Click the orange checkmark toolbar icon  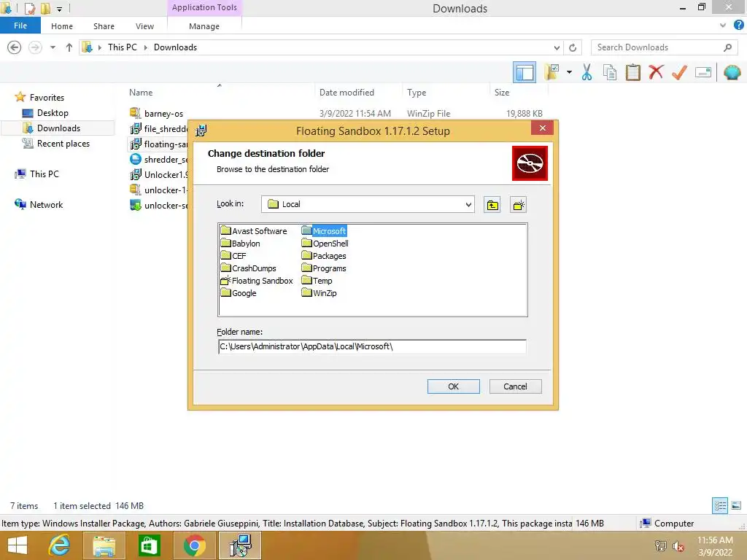click(x=679, y=72)
